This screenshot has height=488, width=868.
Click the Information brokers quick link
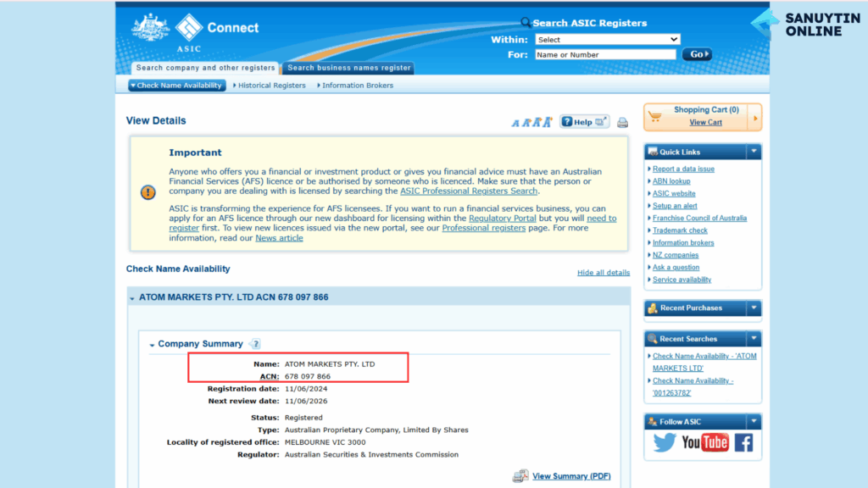click(x=683, y=242)
